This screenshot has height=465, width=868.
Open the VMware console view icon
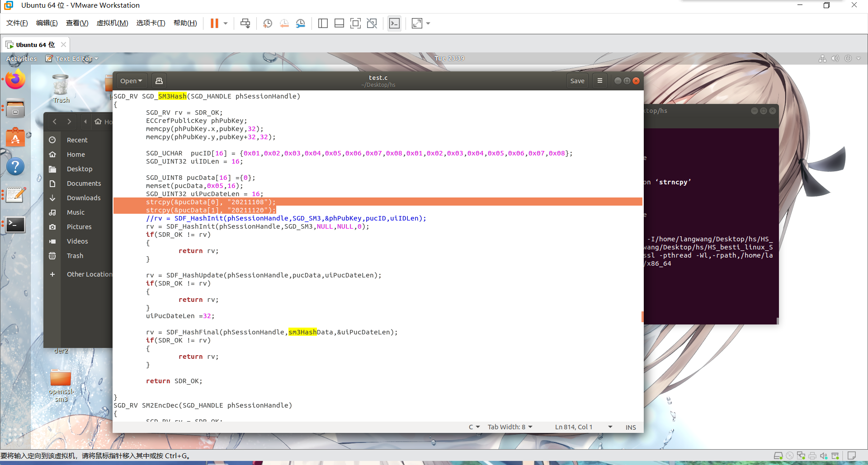coord(394,23)
